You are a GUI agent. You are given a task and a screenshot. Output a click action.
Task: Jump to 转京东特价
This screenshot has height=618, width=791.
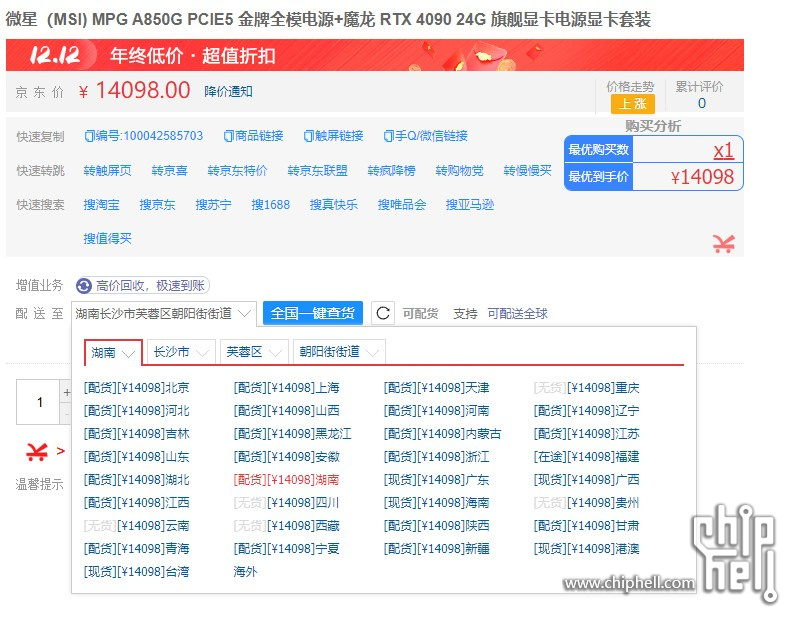[x=237, y=171]
